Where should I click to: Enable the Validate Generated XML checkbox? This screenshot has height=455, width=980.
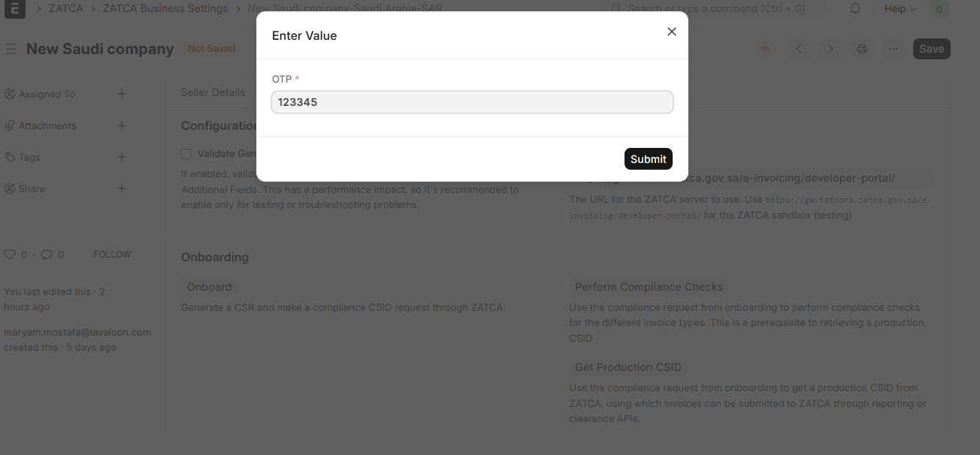(186, 154)
